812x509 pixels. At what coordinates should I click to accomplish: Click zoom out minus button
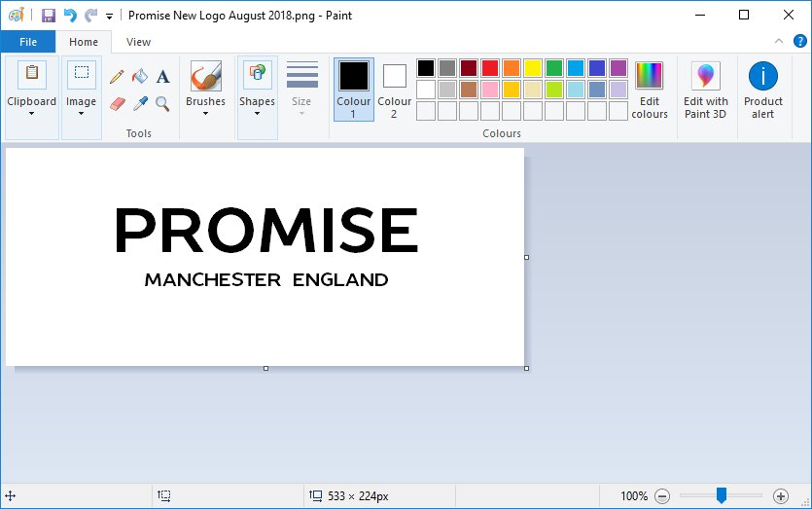pyautogui.click(x=662, y=496)
